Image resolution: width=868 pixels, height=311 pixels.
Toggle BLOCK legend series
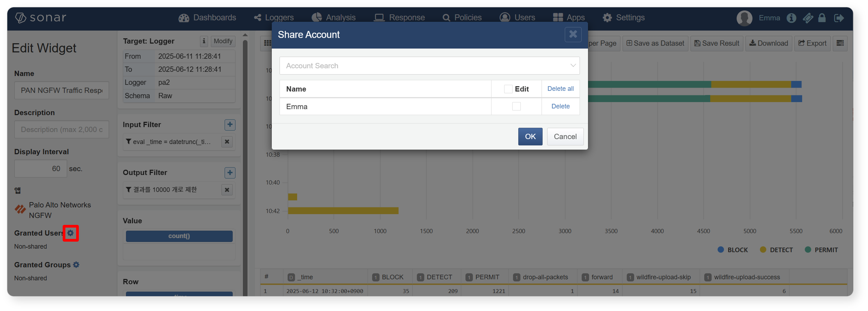[732, 250]
